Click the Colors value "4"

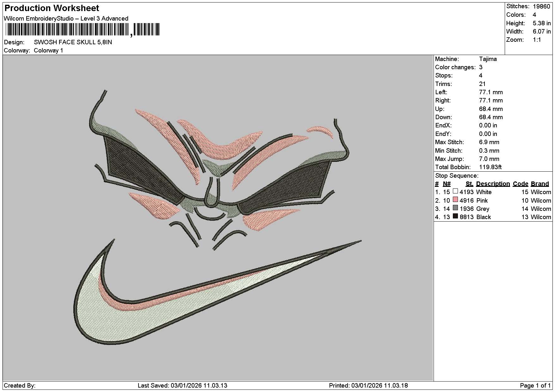(x=534, y=15)
